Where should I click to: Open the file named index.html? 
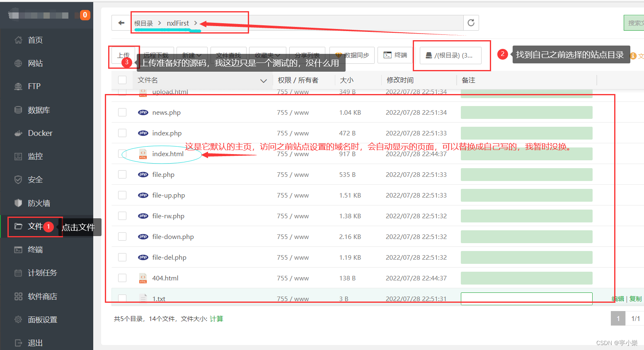pos(168,154)
